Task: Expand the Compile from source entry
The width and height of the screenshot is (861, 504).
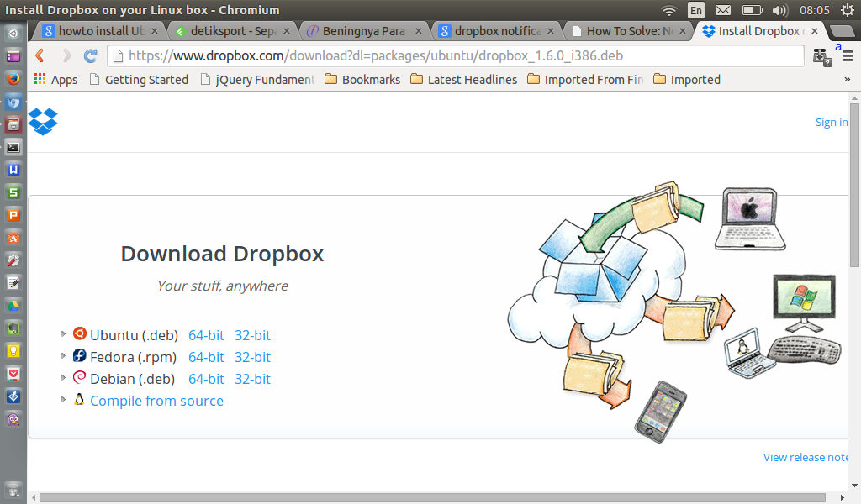Action: (64, 399)
